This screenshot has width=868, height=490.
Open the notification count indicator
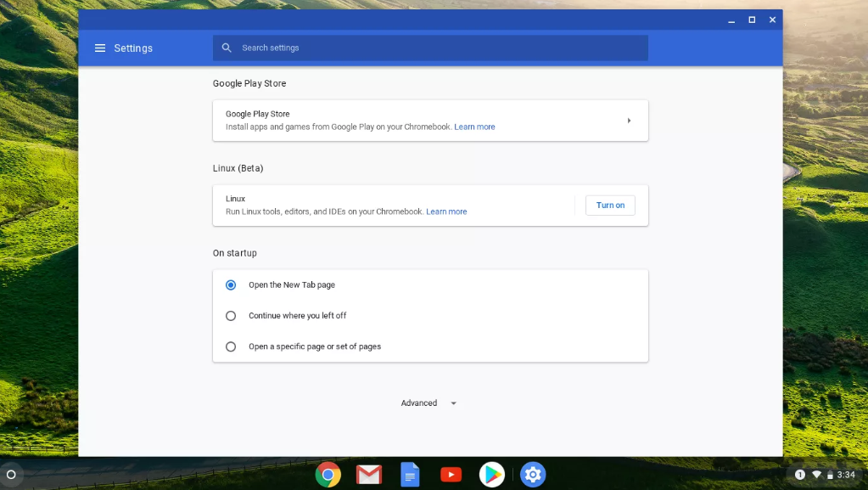click(799, 475)
